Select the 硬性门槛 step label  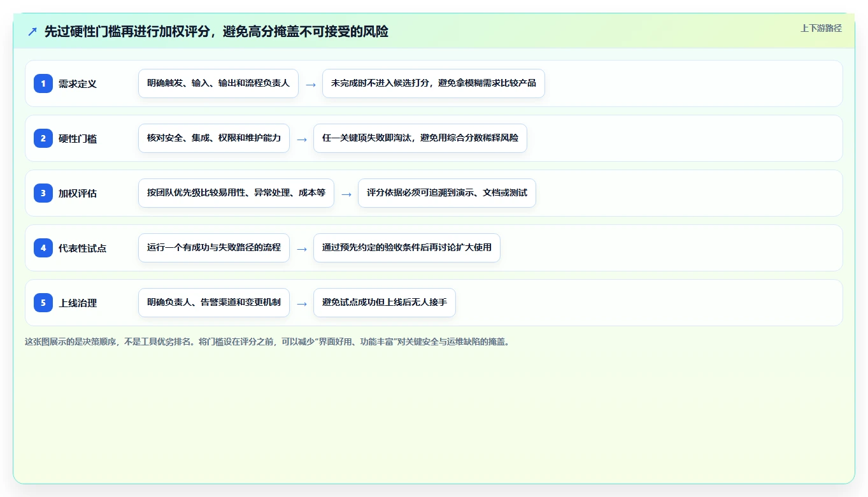(x=78, y=138)
